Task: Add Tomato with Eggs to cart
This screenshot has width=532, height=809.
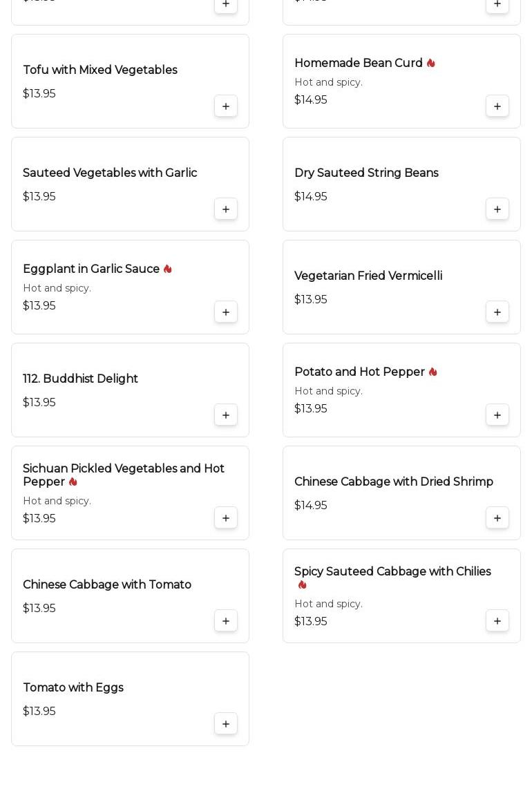Action: point(226,724)
